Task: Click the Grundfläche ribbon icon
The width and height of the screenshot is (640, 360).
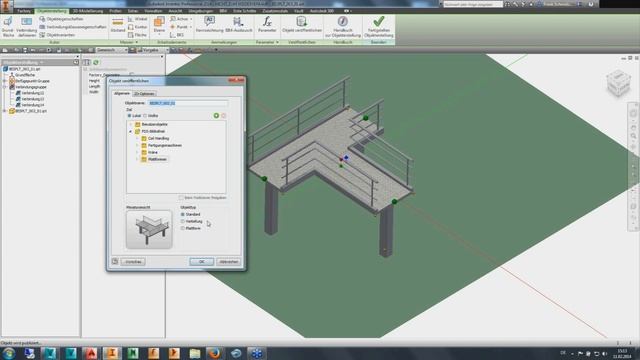Action: [8, 27]
